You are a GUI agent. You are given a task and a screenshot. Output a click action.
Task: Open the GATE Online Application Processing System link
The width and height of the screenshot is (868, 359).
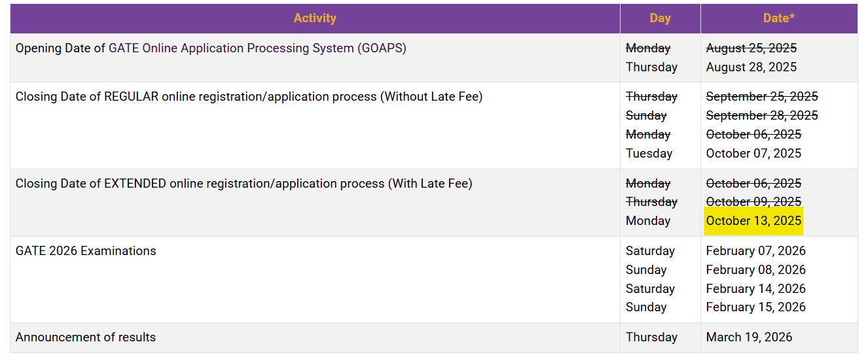(x=257, y=48)
